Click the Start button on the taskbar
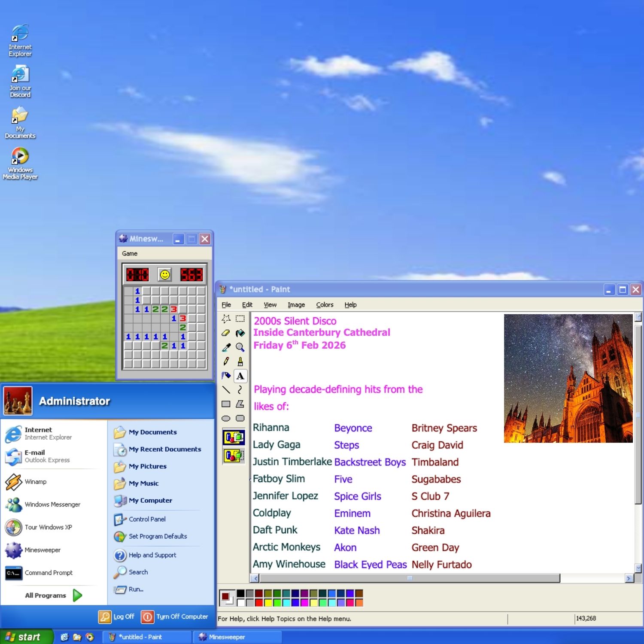Viewport: 644px width, 644px height. (x=26, y=637)
